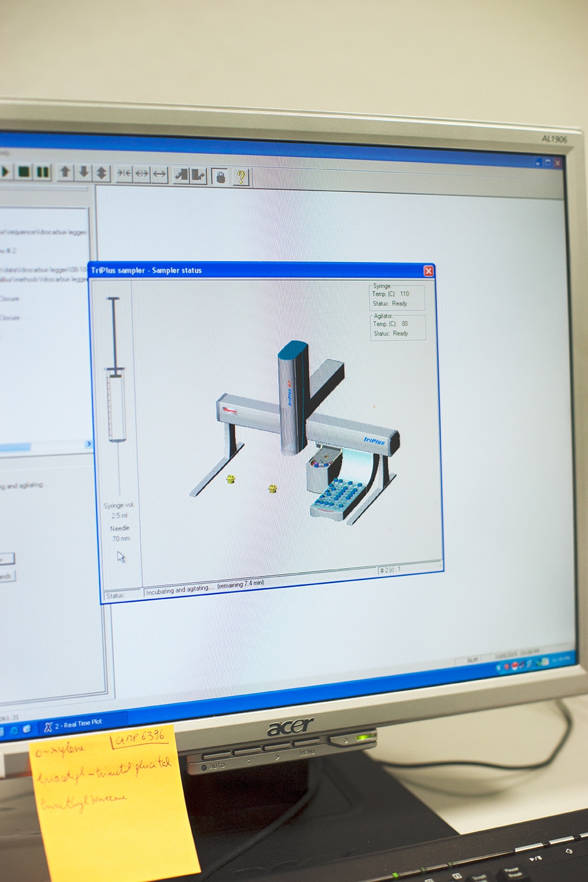Stop the run with the square stop icon
This screenshot has height=882, width=588.
(24, 172)
